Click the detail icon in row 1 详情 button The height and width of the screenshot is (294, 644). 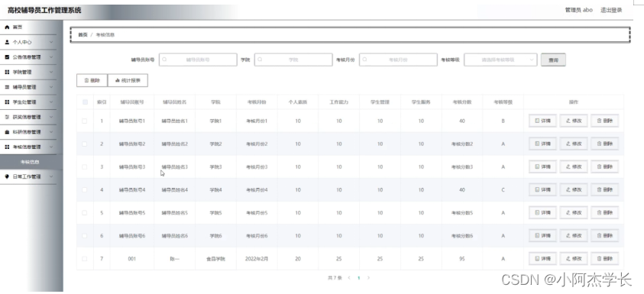(x=537, y=121)
